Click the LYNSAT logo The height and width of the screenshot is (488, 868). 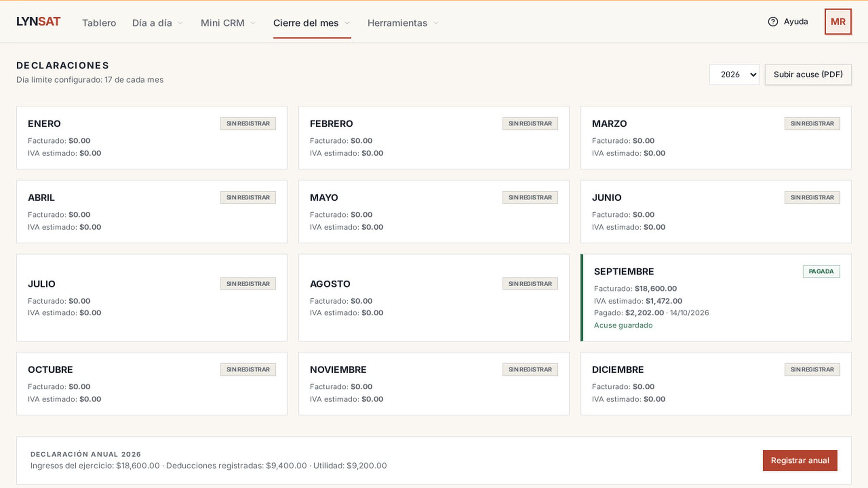click(x=38, y=22)
